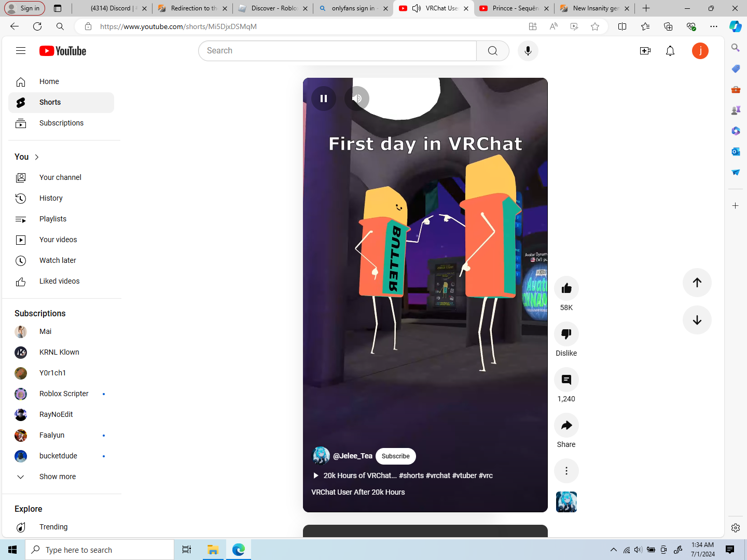
Task: Switch to the Princce - Sequên tab
Action: tap(514, 8)
